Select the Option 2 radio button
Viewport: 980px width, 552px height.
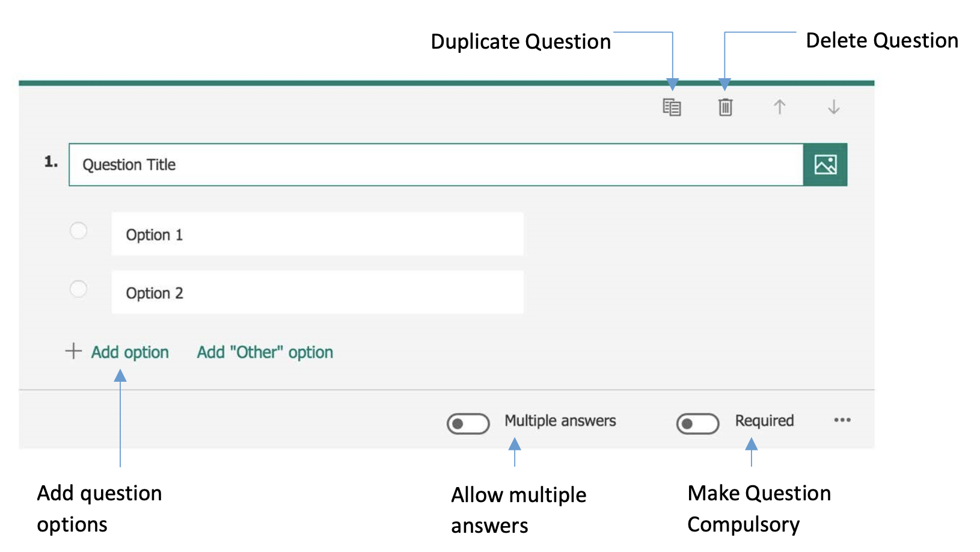click(x=79, y=289)
